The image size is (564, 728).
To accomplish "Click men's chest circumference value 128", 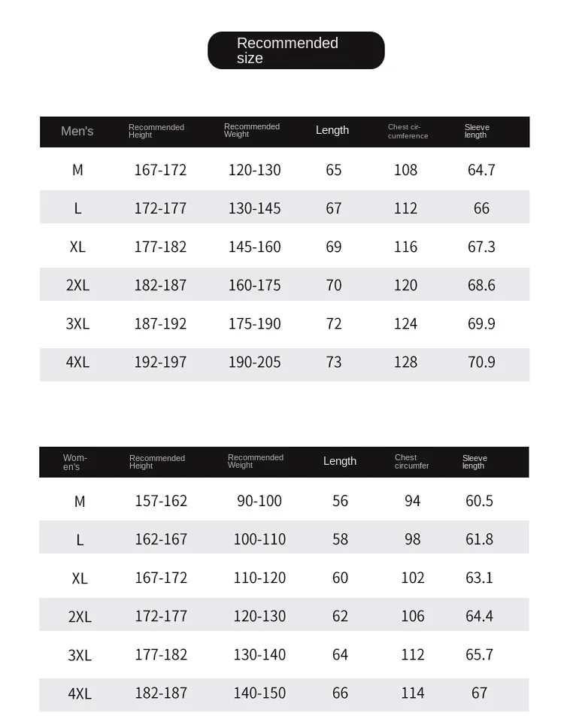I will [405, 362].
